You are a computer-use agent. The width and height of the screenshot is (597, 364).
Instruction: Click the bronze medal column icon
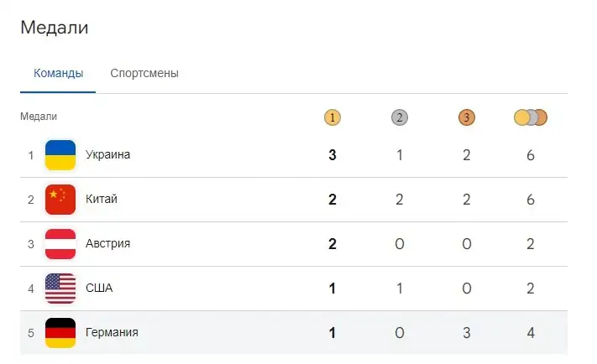tap(466, 117)
